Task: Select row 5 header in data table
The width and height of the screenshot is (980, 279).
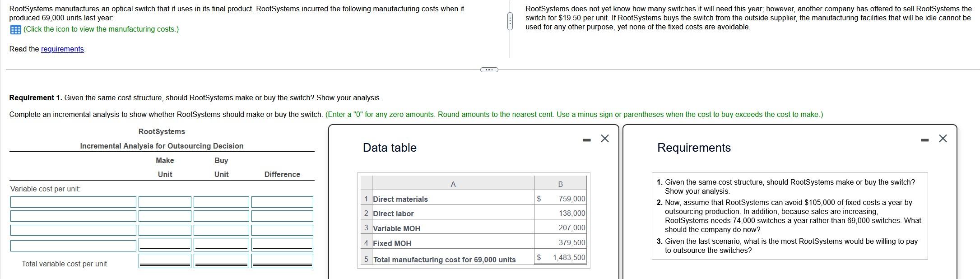Action: coord(366,259)
